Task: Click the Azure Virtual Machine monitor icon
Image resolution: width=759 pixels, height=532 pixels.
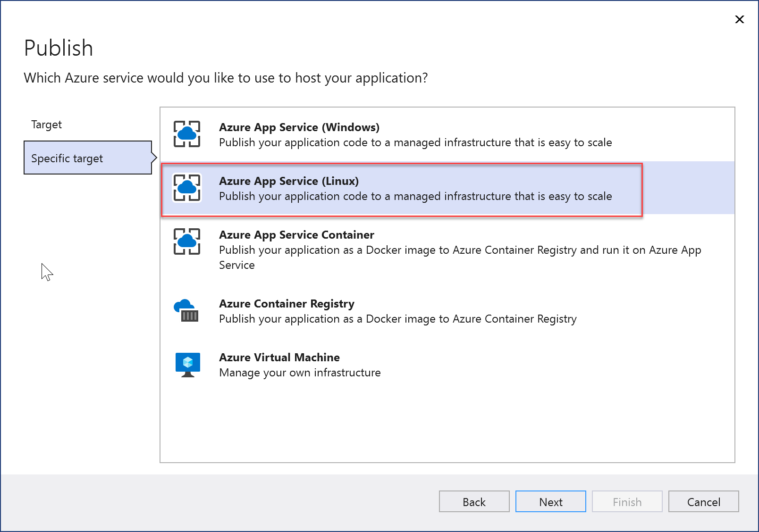Action: coord(187,364)
